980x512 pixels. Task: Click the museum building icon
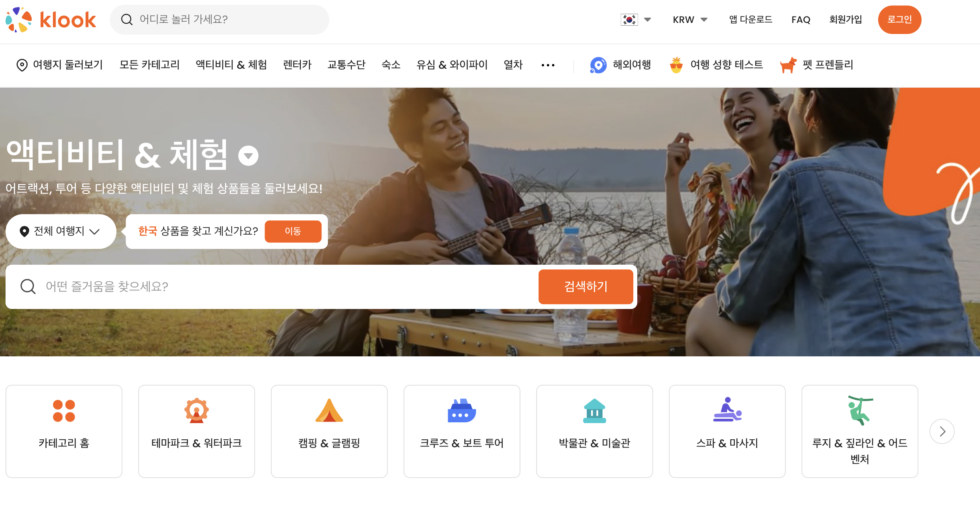(594, 411)
